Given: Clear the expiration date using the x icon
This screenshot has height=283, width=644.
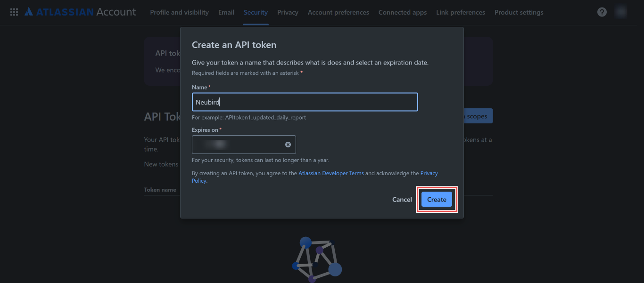Looking at the screenshot, I should 288,145.
